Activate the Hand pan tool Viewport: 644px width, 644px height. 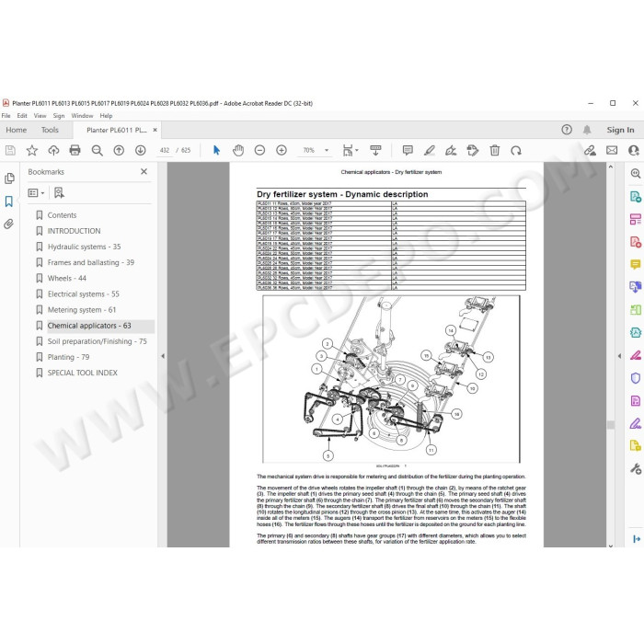[238, 150]
